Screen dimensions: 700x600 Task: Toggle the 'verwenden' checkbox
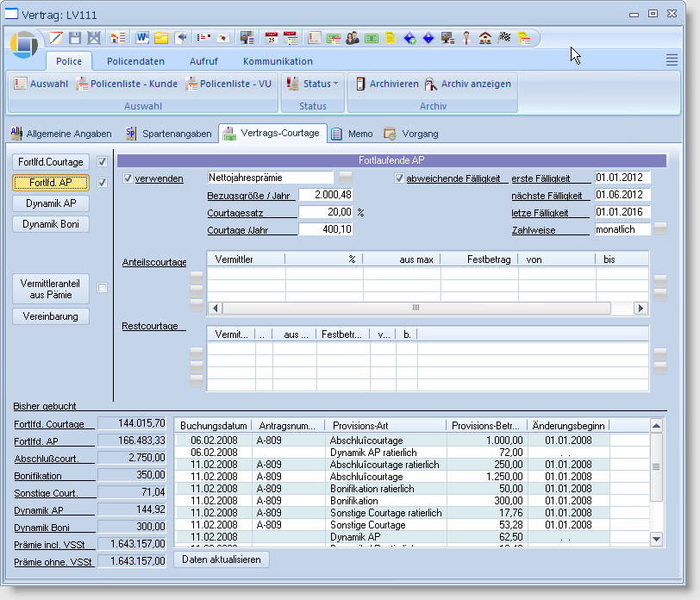tap(129, 178)
